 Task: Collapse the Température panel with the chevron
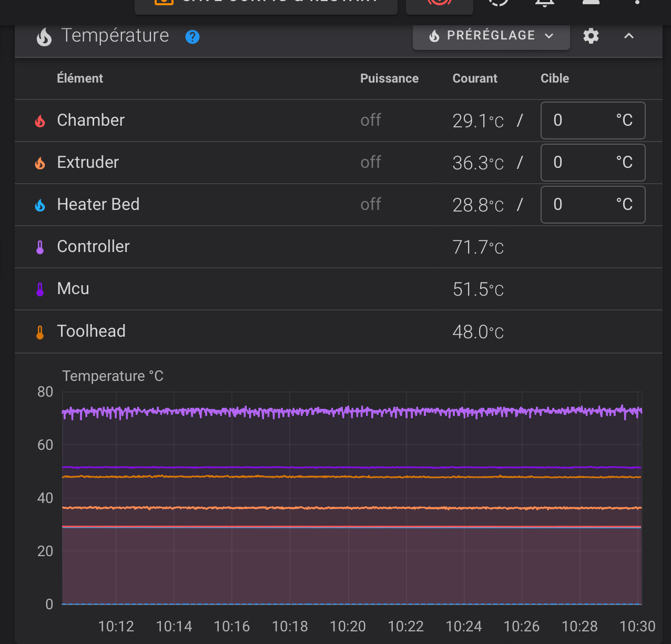pyautogui.click(x=629, y=36)
